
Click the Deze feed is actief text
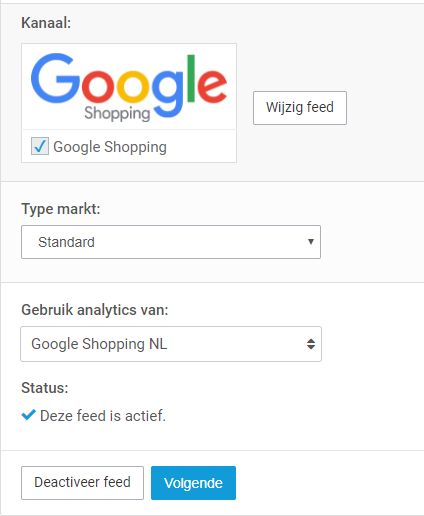[103, 416]
